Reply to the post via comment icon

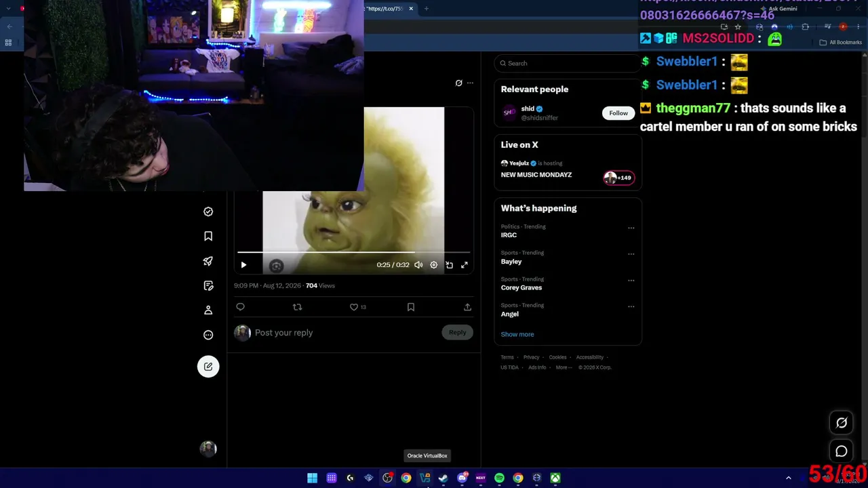240,307
